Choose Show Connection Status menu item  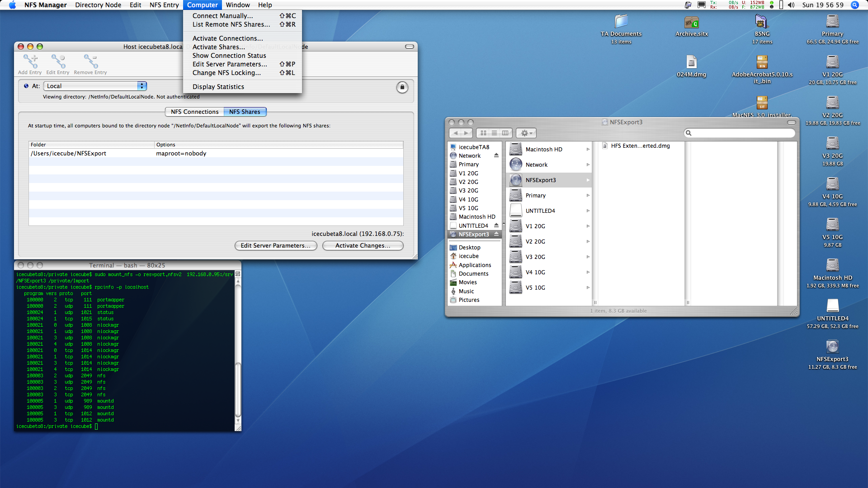pos(242,56)
